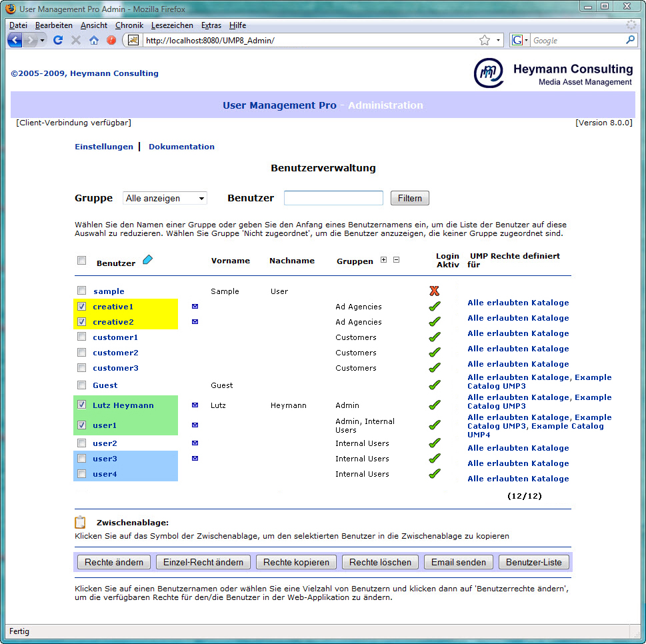The width and height of the screenshot is (646, 644).
Task: Open the Lesezeichen menu
Action: pyautogui.click(x=172, y=25)
